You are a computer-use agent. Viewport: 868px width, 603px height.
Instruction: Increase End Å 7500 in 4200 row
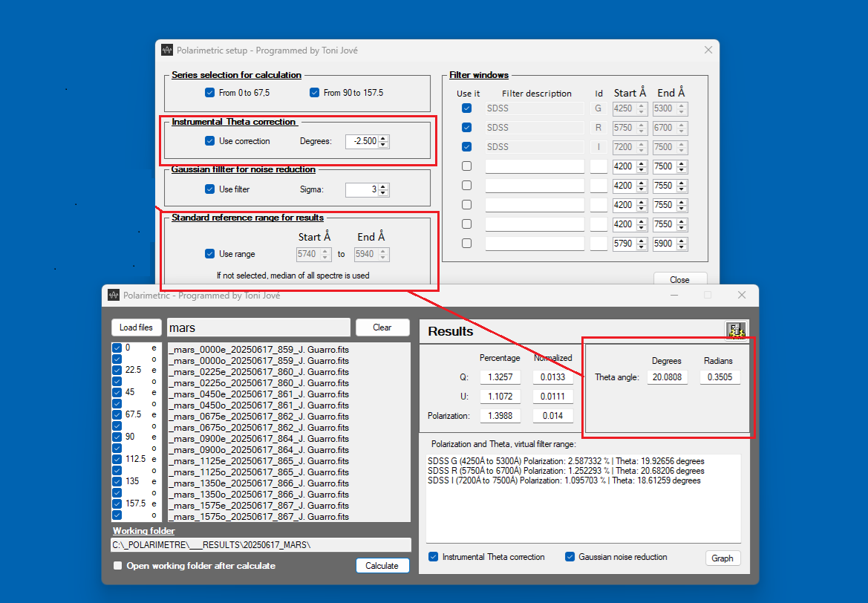click(x=682, y=163)
